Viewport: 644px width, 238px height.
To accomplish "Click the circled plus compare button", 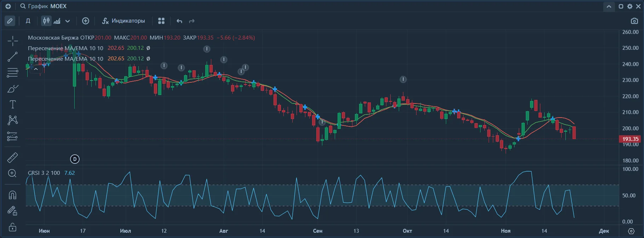I will [86, 21].
